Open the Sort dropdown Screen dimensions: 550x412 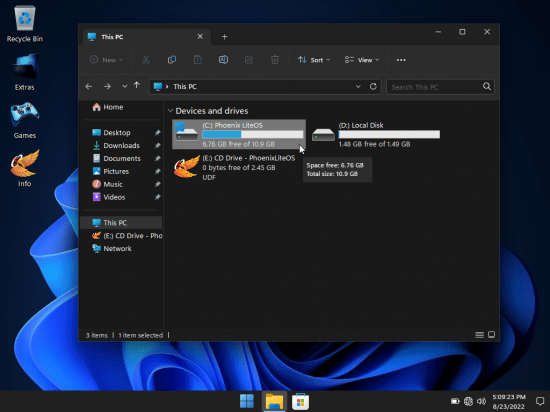coord(314,60)
